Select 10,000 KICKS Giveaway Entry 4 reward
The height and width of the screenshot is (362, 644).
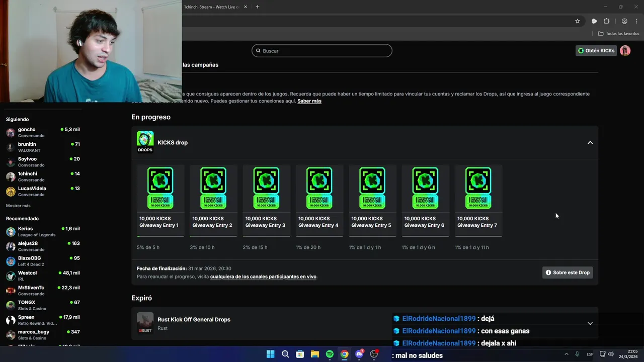point(319,200)
